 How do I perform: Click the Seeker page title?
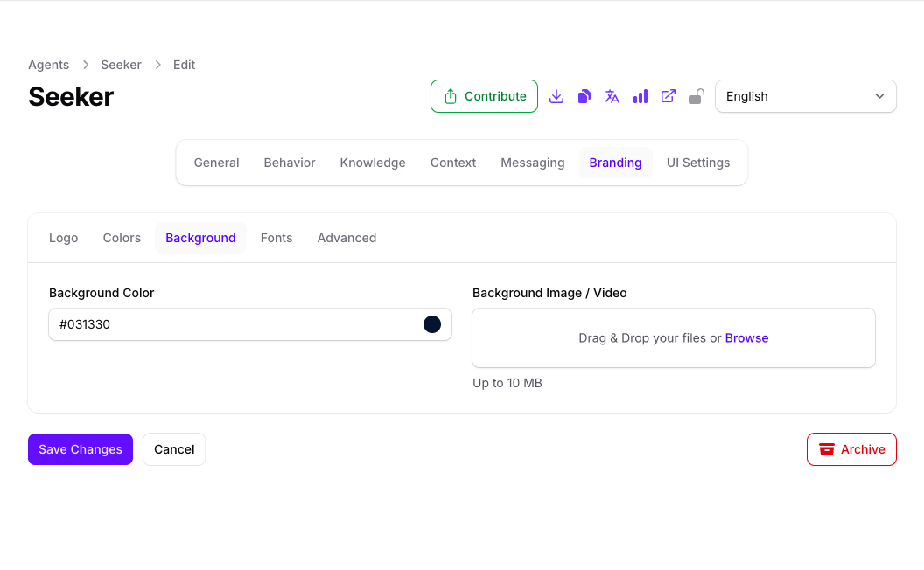tap(71, 96)
